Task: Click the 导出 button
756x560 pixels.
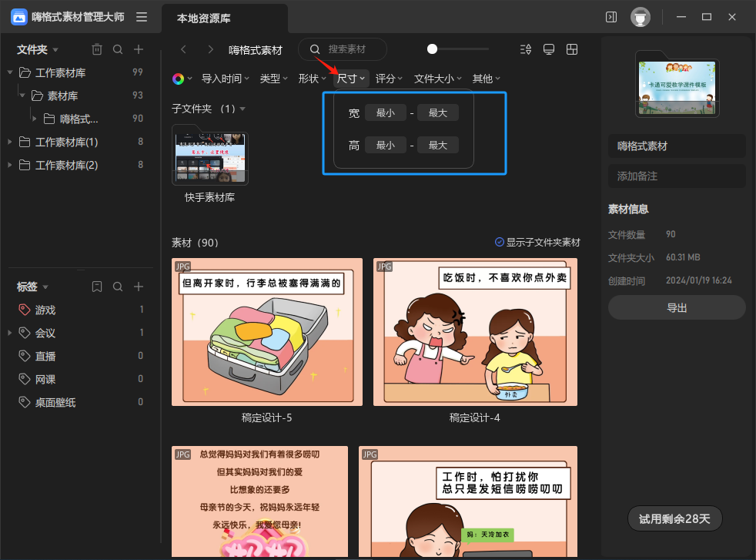Action: (677, 308)
